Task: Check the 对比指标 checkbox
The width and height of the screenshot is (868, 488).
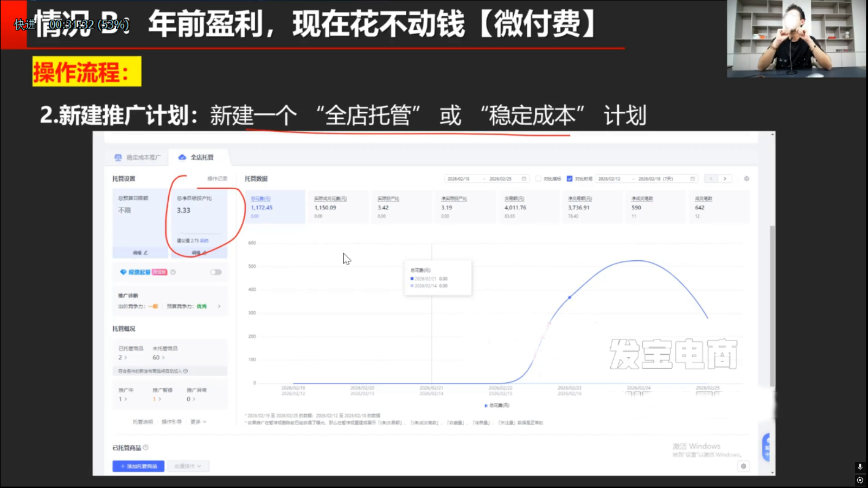Action: pos(538,179)
